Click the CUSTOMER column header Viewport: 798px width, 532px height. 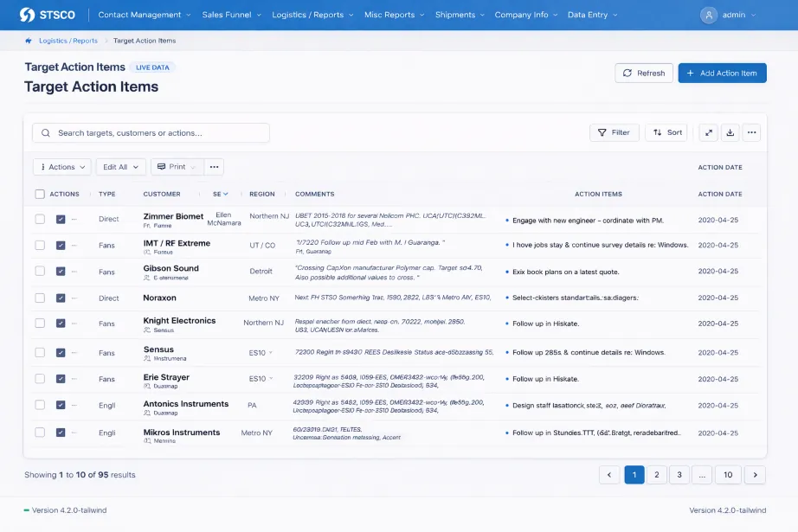click(162, 195)
